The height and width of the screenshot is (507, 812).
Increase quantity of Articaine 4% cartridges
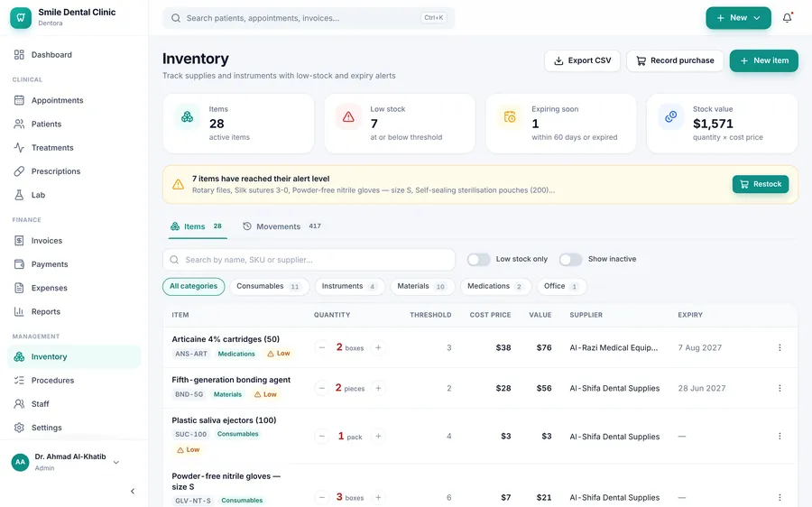pos(378,347)
